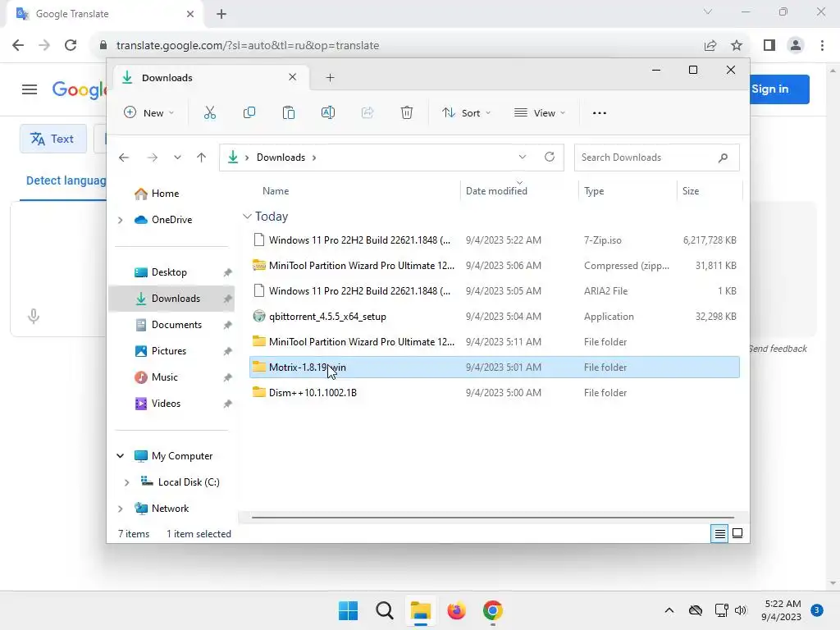Screen dimensions: 840x630
Task: Expand Local Disk (C:) node
Action: 127,482
